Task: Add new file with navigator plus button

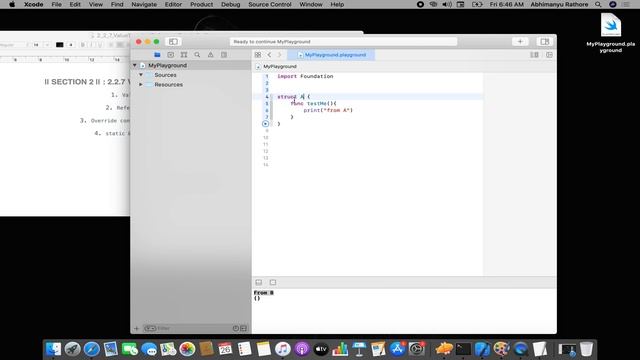Action: click(136, 328)
